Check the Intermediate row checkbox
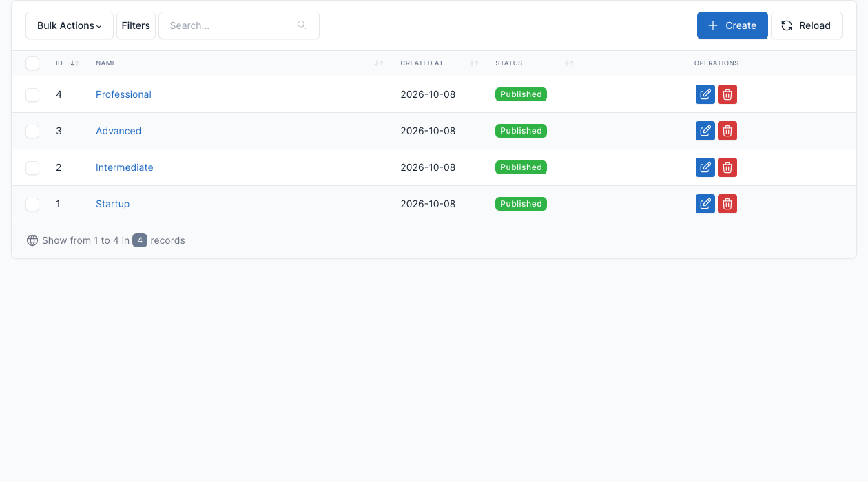The image size is (868, 482). click(x=32, y=168)
